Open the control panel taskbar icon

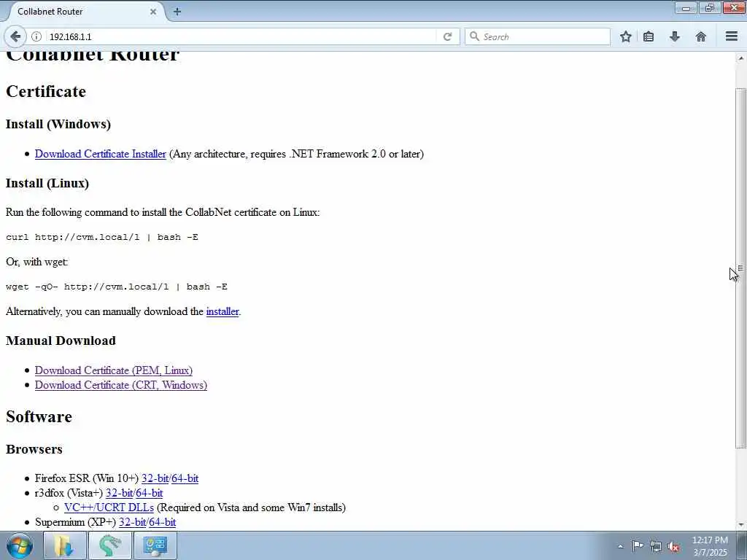pyautogui.click(x=155, y=545)
